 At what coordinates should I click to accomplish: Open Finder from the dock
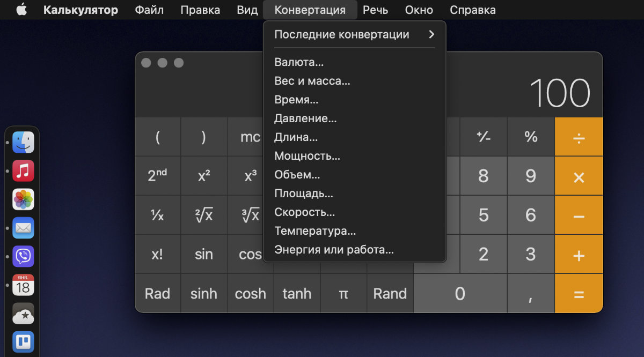[x=23, y=143]
